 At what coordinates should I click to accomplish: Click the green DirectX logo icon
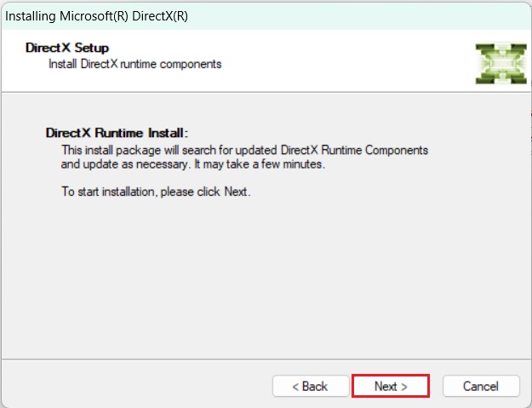pos(495,62)
